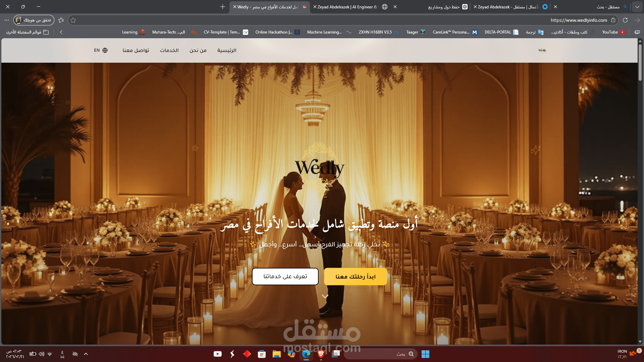Image resolution: width=644 pixels, height=362 pixels.
Task: Select الخدمات in the Wedly navigation
Action: (169, 50)
